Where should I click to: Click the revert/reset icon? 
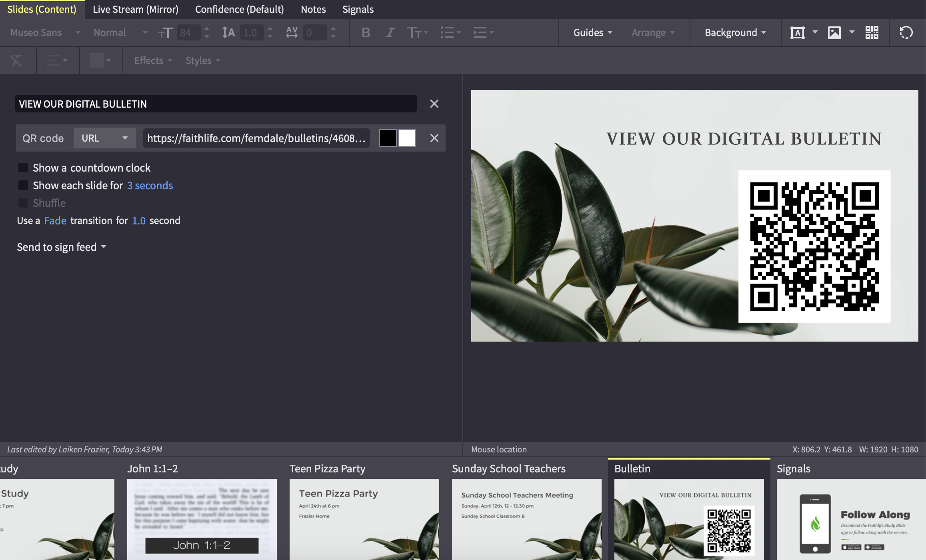906,32
